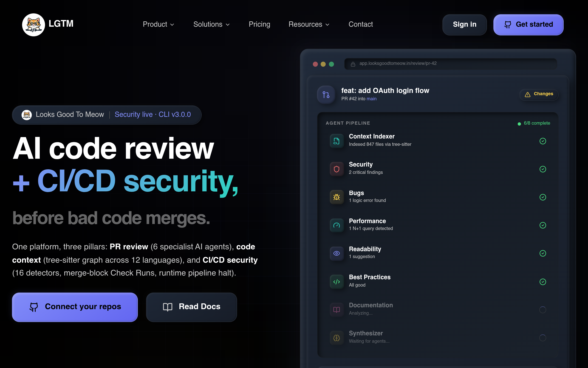Click the green window dot in mock browser

[331, 64]
